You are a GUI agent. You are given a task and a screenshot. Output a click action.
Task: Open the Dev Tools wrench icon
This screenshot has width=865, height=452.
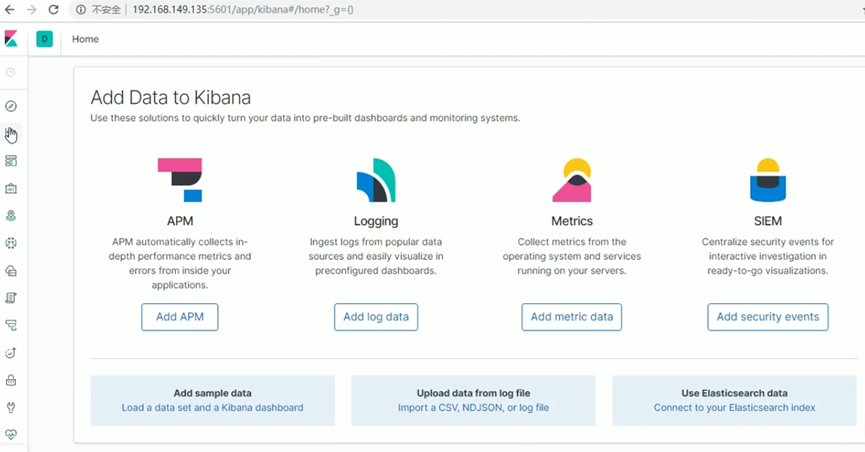tap(11, 407)
